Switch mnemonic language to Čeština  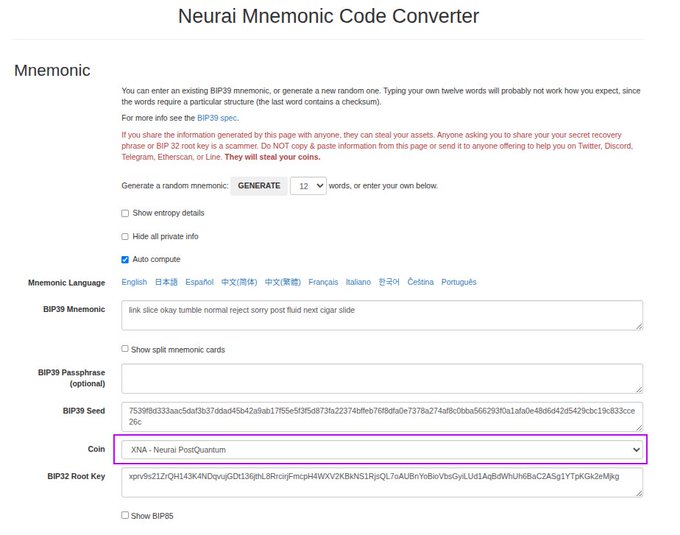click(x=421, y=283)
